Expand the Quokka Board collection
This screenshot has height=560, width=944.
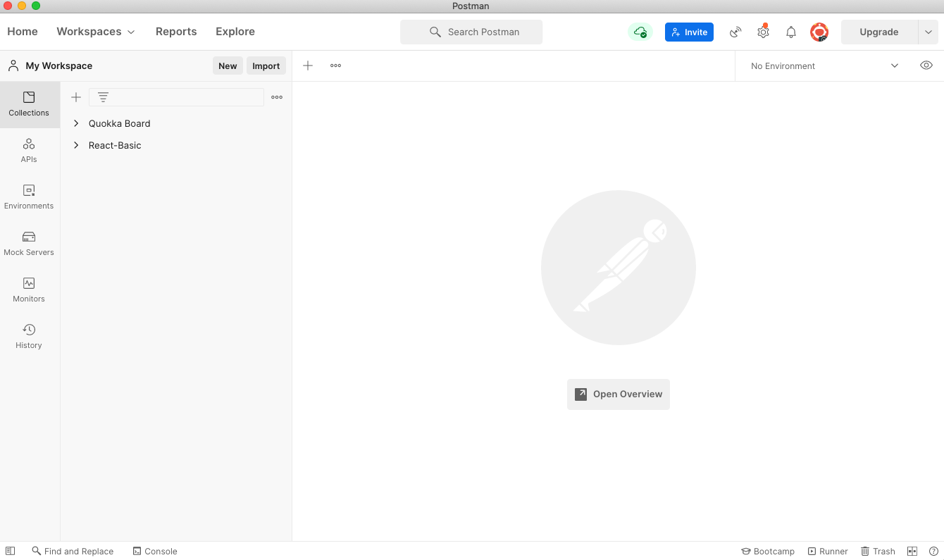click(76, 123)
